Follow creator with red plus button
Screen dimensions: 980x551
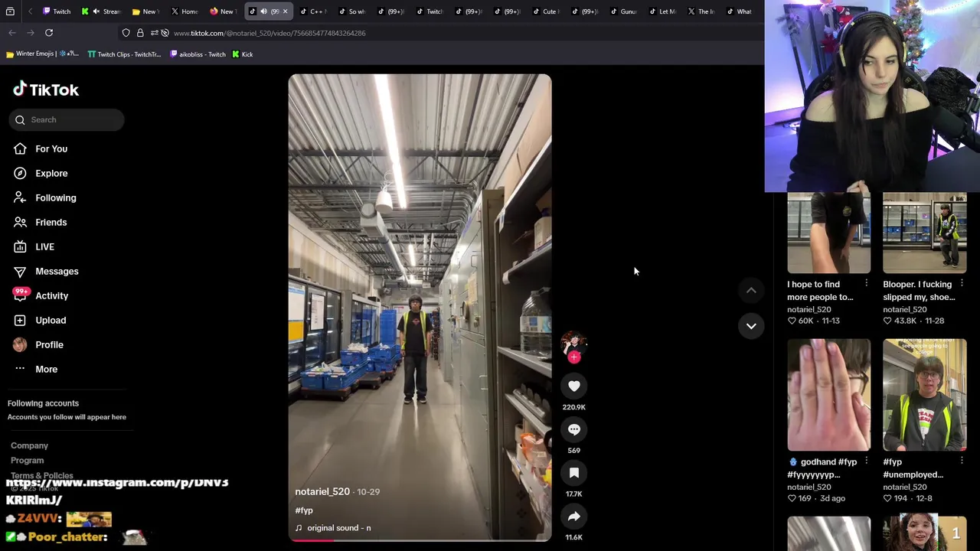pos(574,357)
